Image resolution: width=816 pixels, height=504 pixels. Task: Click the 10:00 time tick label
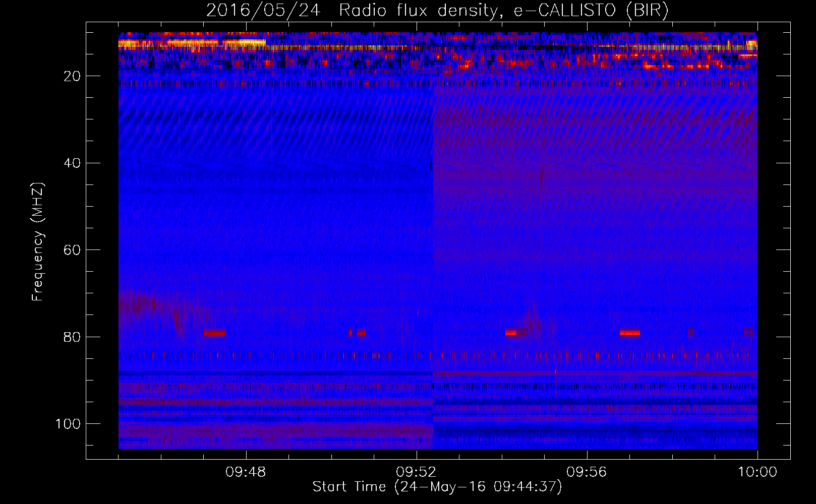(x=757, y=472)
